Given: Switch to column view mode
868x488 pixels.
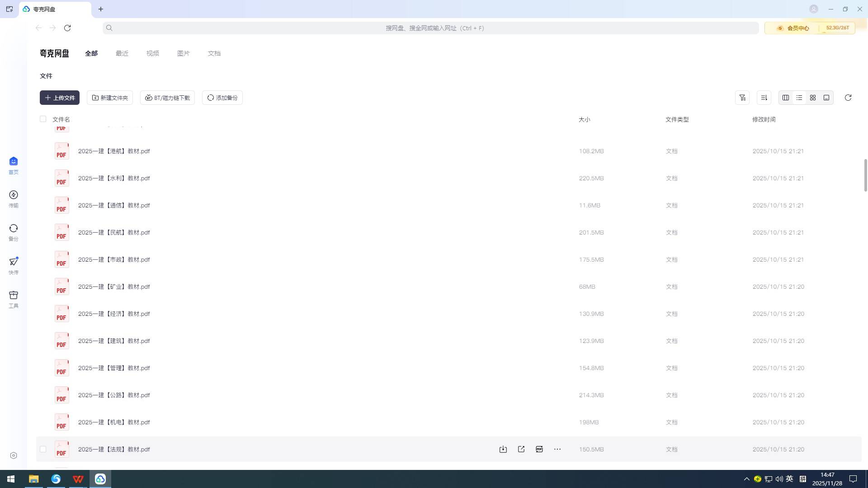Looking at the screenshot, I should (x=785, y=98).
